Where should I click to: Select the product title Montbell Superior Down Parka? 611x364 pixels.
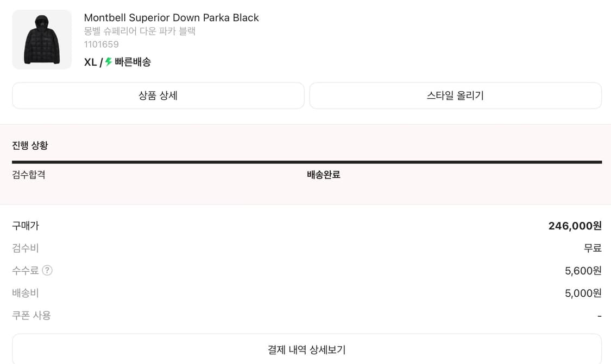[171, 17]
